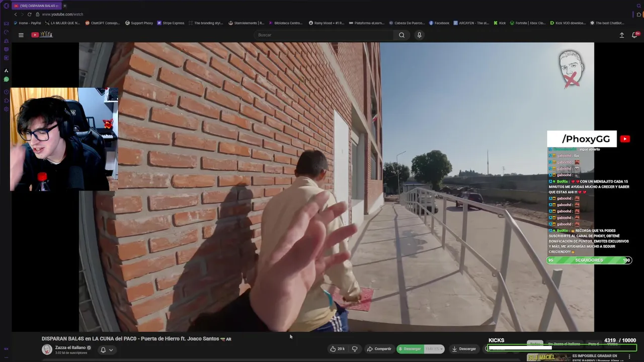Open Plataforma eLearn bookmark
The width and height of the screenshot is (644, 362).
tap(367, 23)
